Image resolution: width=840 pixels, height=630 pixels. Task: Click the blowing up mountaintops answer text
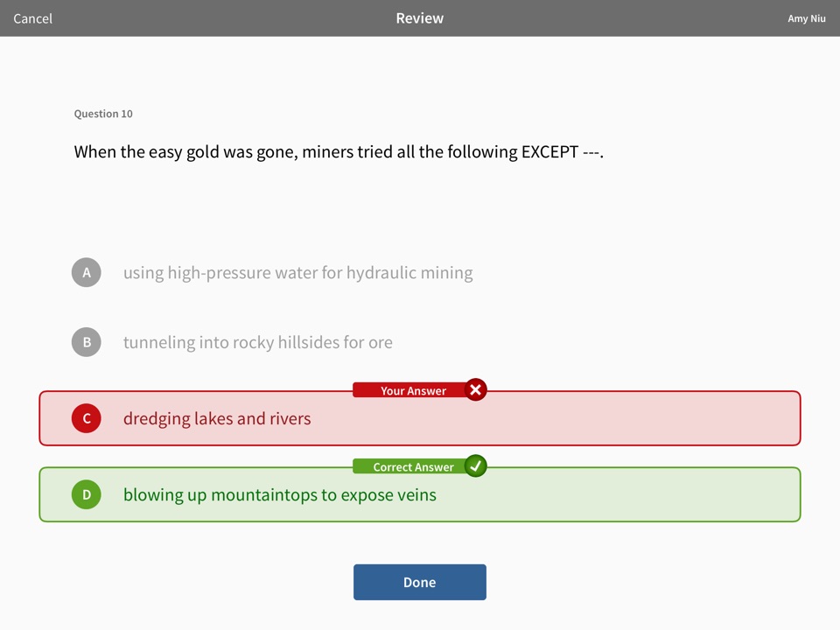click(280, 495)
